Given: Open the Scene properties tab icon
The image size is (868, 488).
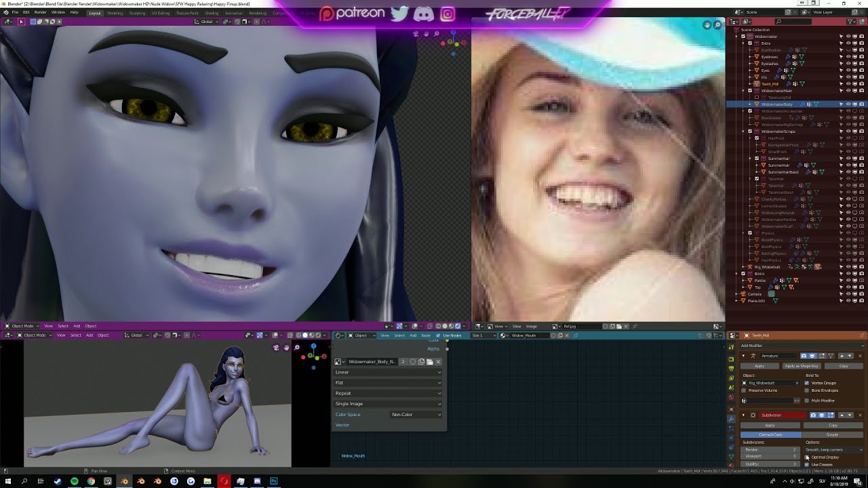Looking at the screenshot, I should pos(731,388).
